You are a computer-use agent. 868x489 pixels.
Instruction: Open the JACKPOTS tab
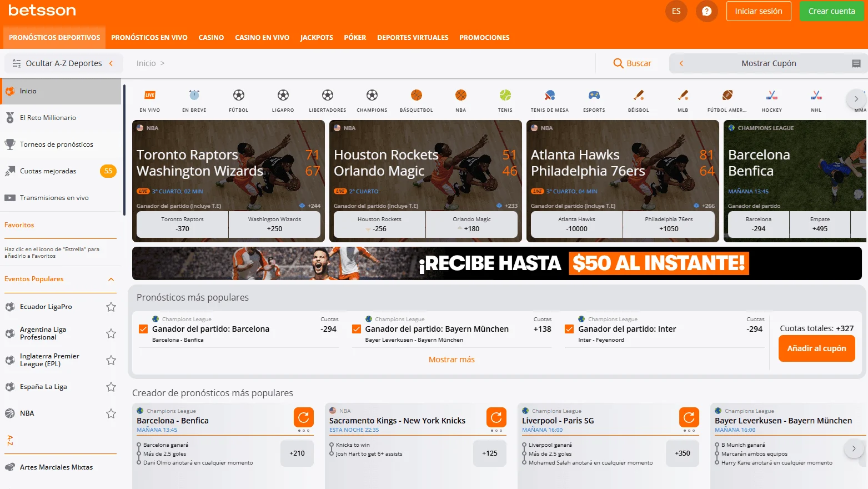[x=317, y=38]
